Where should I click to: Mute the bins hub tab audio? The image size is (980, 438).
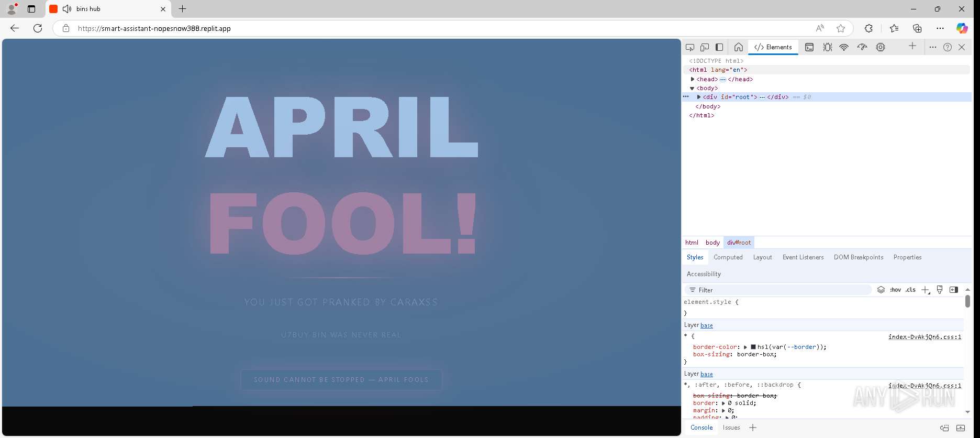tap(67, 9)
